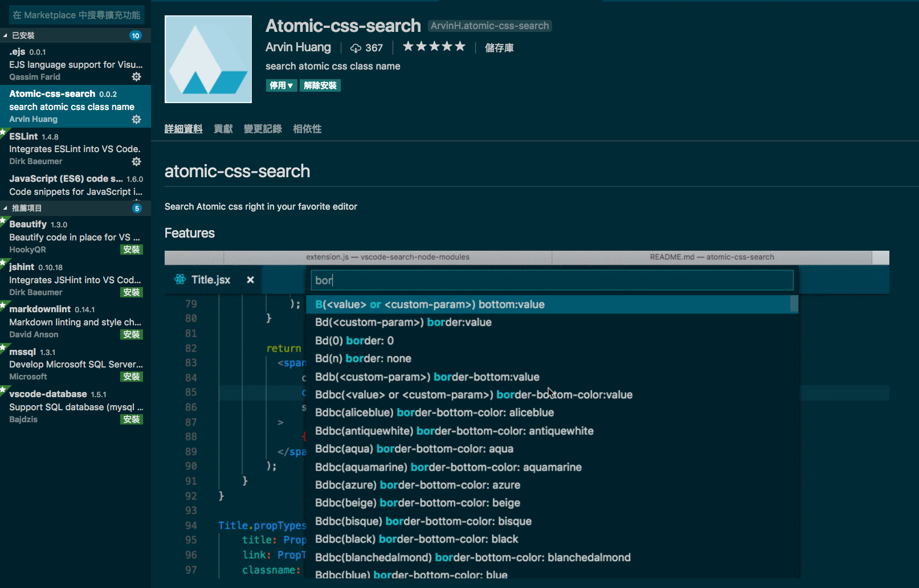Click the installed count badge 10
Viewport: 919px width, 588px height.
pos(136,35)
